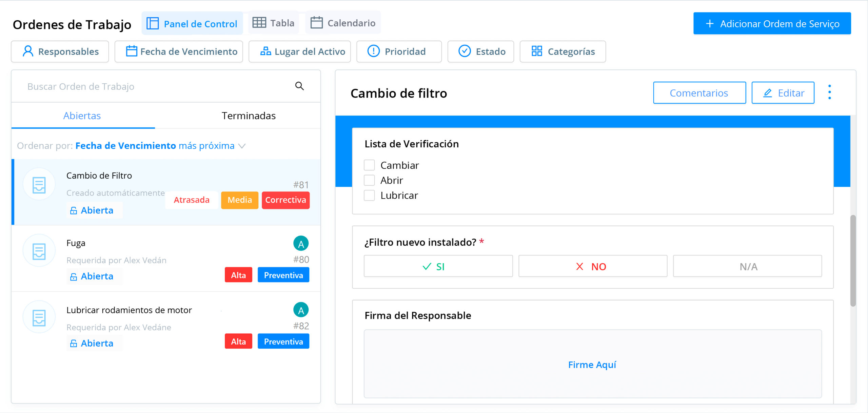Open Abierta status dropdown on Lubricar rodamientos
Screen dimensions: 868x413
(95, 343)
